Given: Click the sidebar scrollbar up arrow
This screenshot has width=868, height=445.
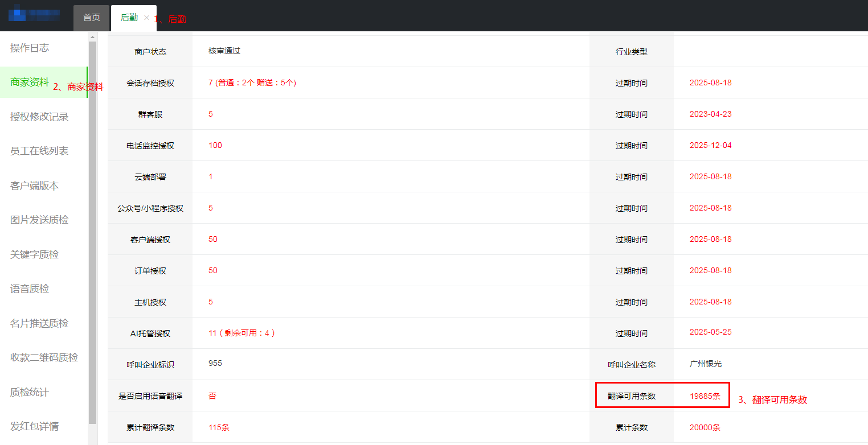Looking at the screenshot, I should point(92,37).
